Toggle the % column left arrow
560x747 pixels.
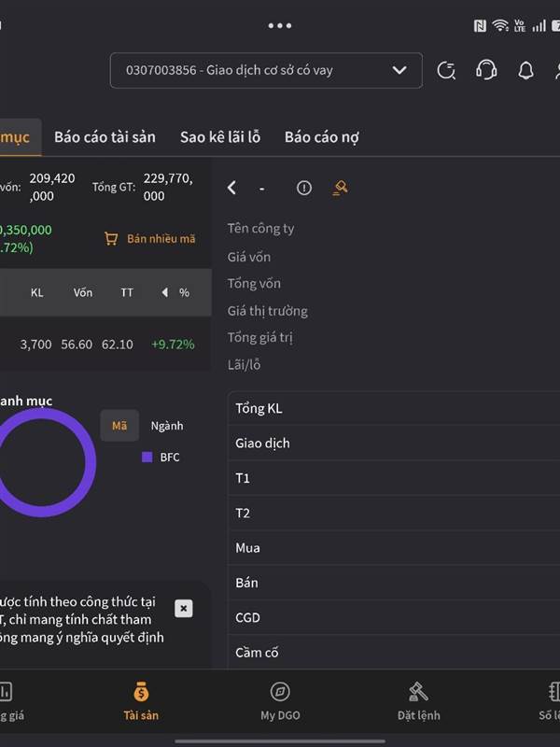coord(165,292)
